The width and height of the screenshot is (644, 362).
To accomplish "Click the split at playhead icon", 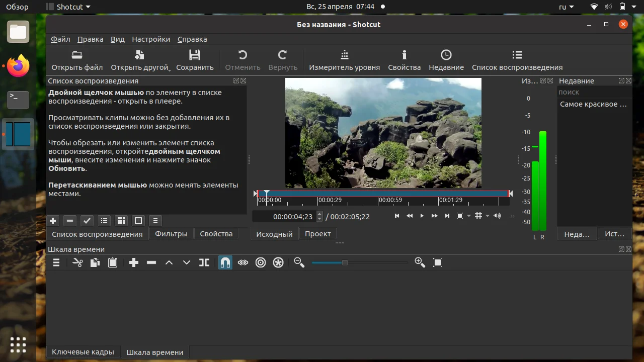I will (x=204, y=262).
